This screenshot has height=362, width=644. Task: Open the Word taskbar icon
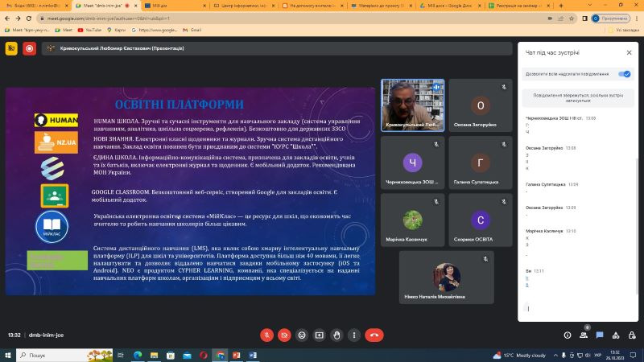pos(253,355)
